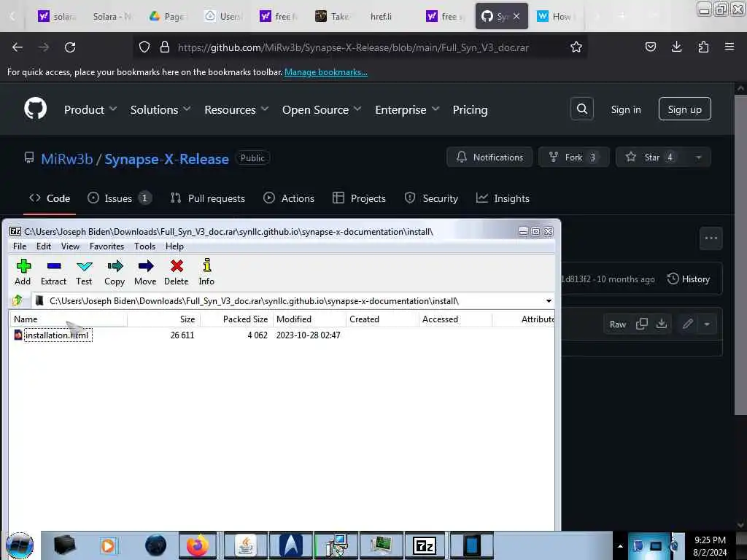View file History on GitHub

[689, 279]
